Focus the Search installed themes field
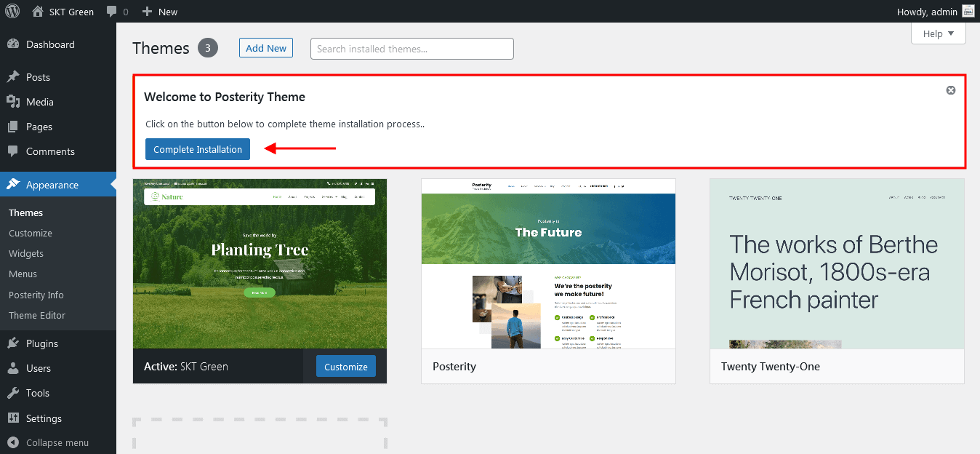The image size is (980, 454). click(412, 49)
